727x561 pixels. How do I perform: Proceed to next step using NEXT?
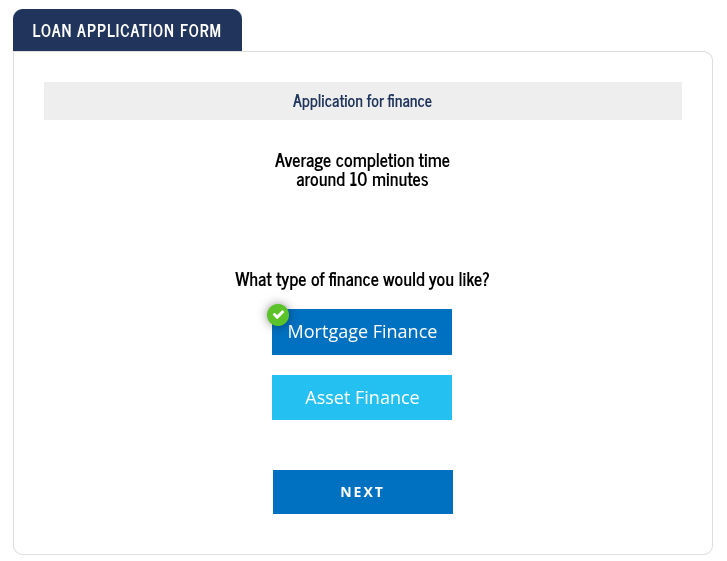point(363,492)
